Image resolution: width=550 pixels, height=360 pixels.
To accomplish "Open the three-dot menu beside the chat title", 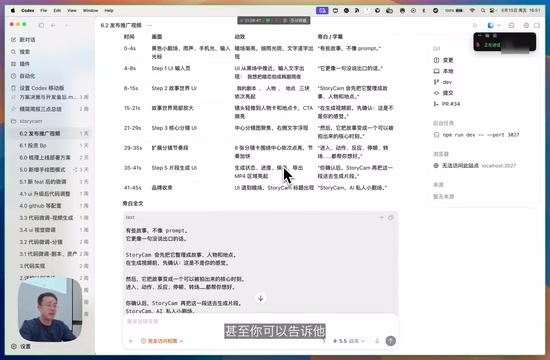I will click(150, 25).
